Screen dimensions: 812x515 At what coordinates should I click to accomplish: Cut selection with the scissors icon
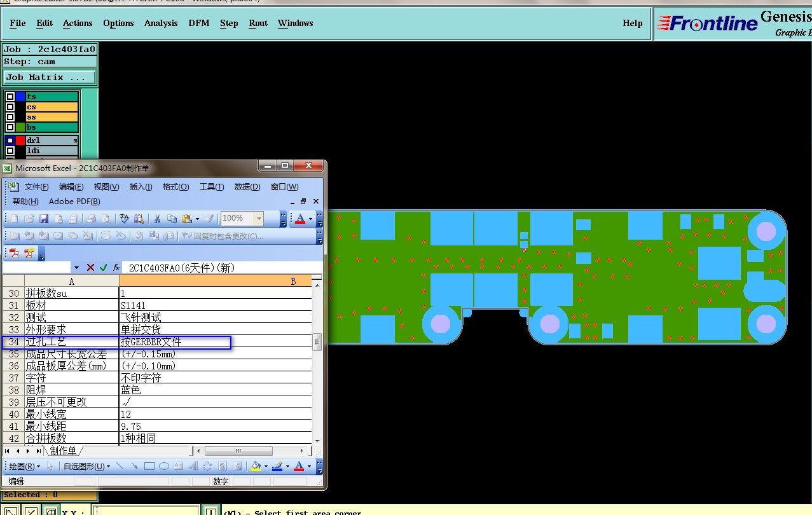157,219
